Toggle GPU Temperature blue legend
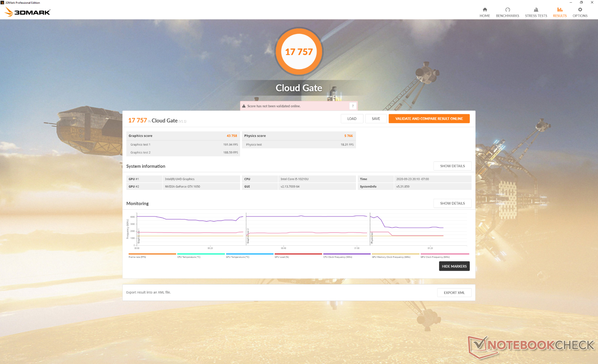598x364 pixels. (x=249, y=255)
